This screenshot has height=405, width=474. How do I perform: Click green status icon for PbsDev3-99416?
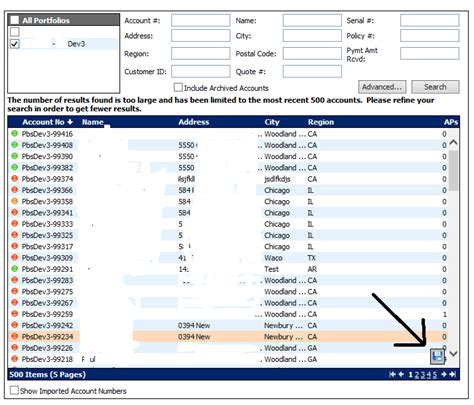14,134
